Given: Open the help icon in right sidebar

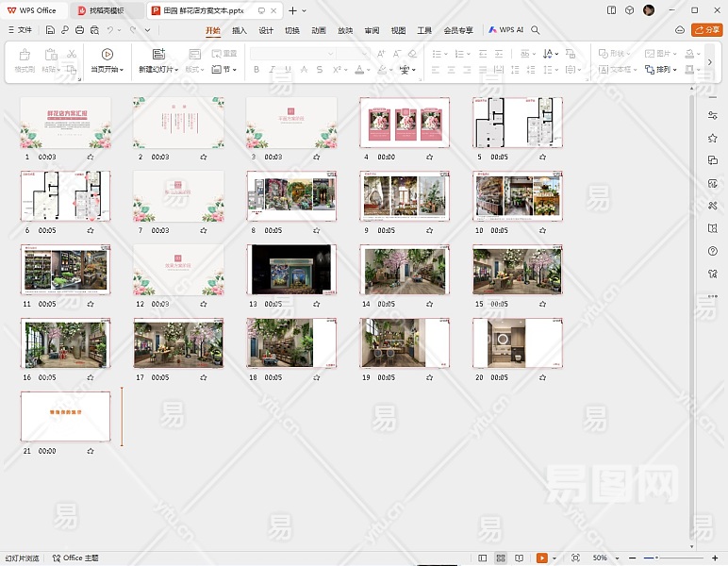Looking at the screenshot, I should click(x=713, y=251).
